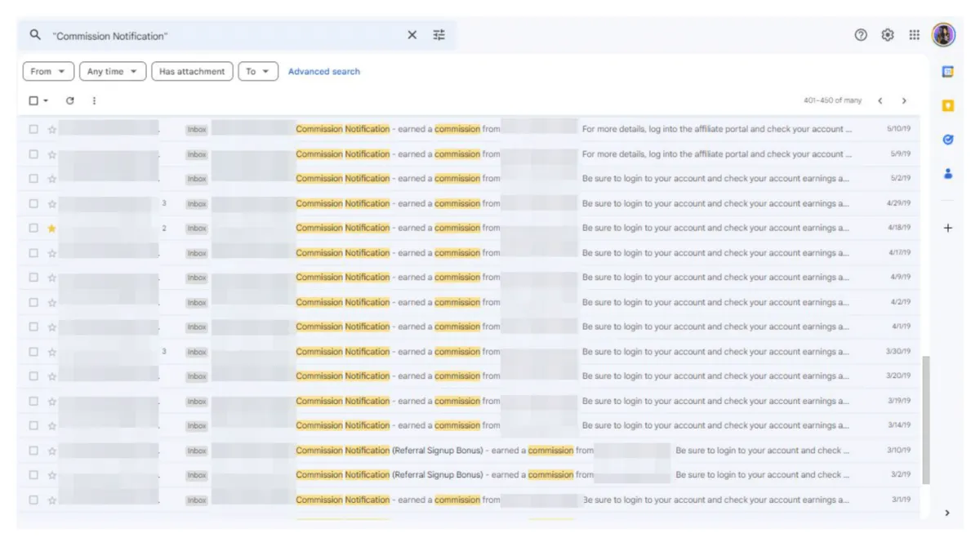Open the 5/9/19 Commission Notification email
Image resolution: width=980 pixels, height=551 pixels.
coord(469,153)
